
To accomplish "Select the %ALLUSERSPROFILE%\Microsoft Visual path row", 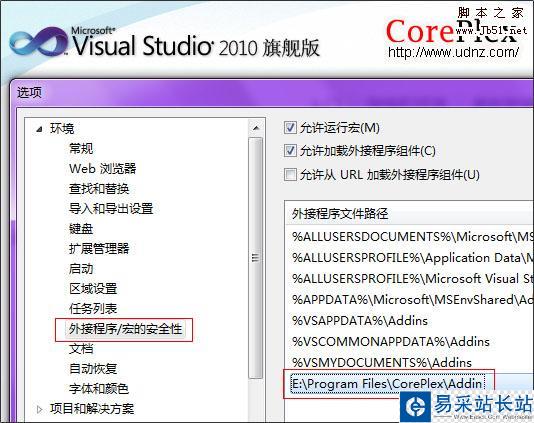I will [x=409, y=279].
